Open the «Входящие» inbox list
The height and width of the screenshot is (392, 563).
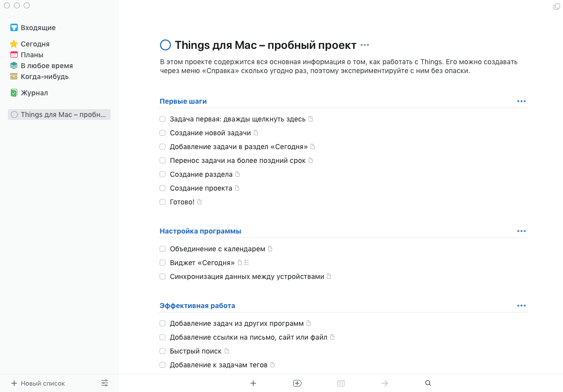tap(38, 28)
